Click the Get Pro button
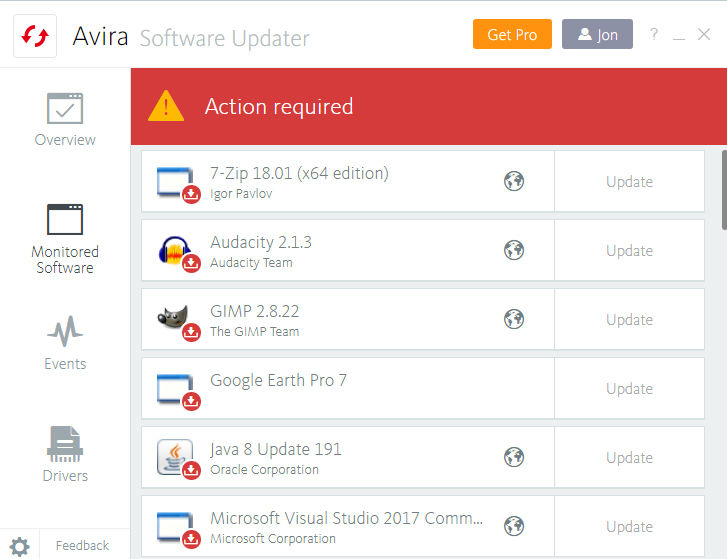This screenshot has height=559, width=727. tap(512, 34)
